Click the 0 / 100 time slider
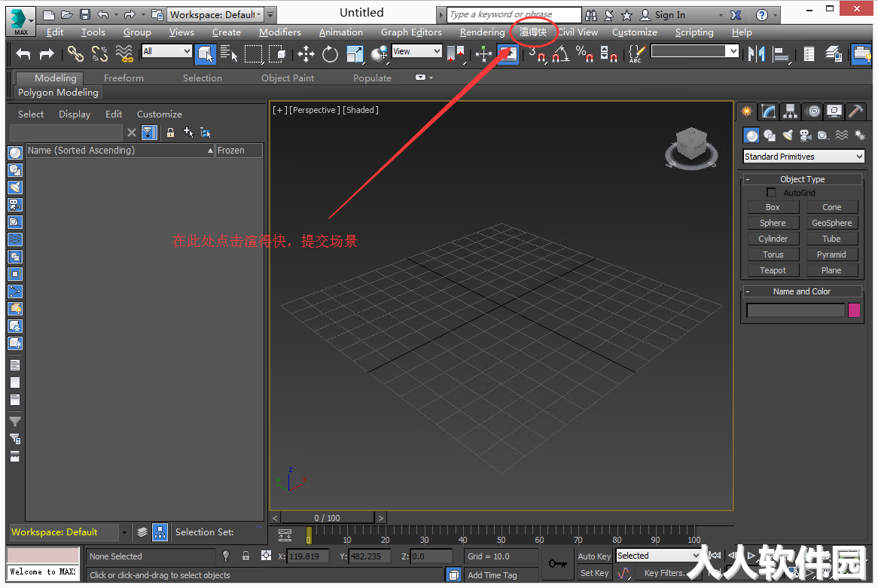 [328, 518]
